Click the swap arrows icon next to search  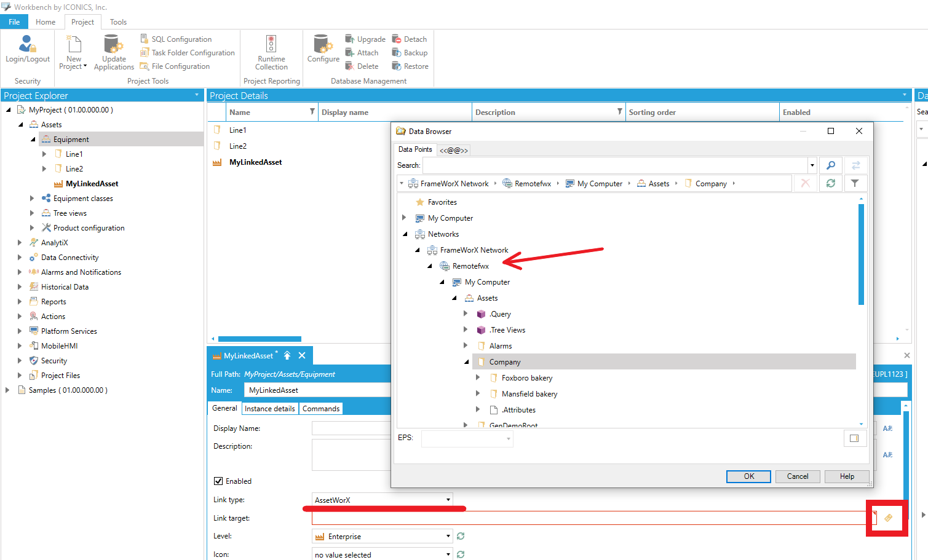pyautogui.click(x=855, y=165)
